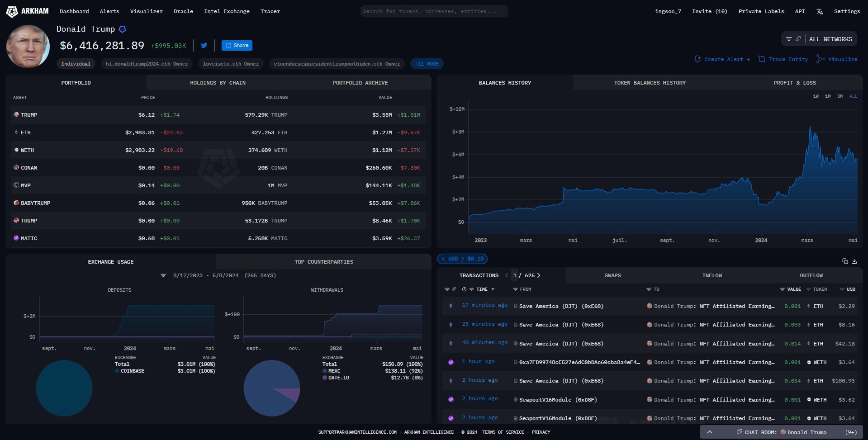
Task: Click Create Alert +
Action: pyautogui.click(x=722, y=59)
